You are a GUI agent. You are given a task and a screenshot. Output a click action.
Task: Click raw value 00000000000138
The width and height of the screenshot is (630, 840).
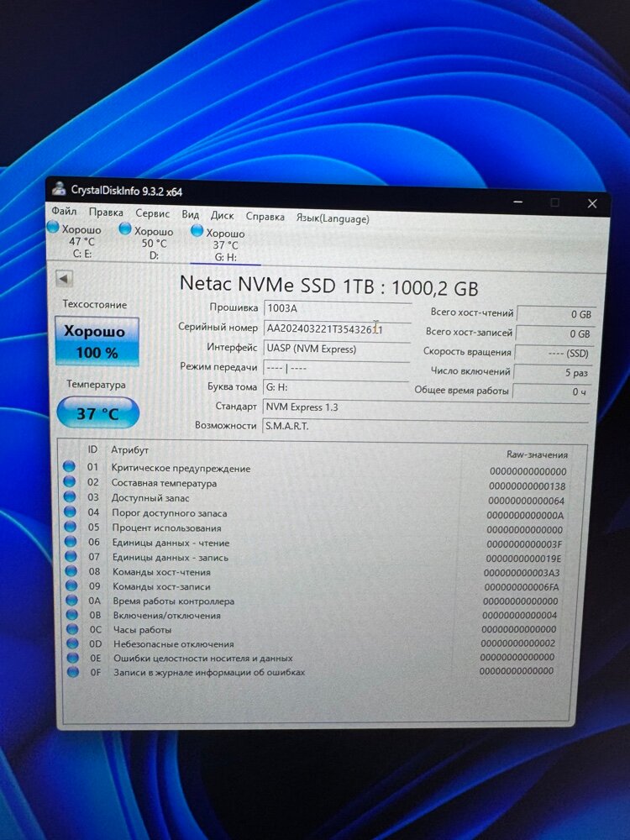(x=527, y=486)
